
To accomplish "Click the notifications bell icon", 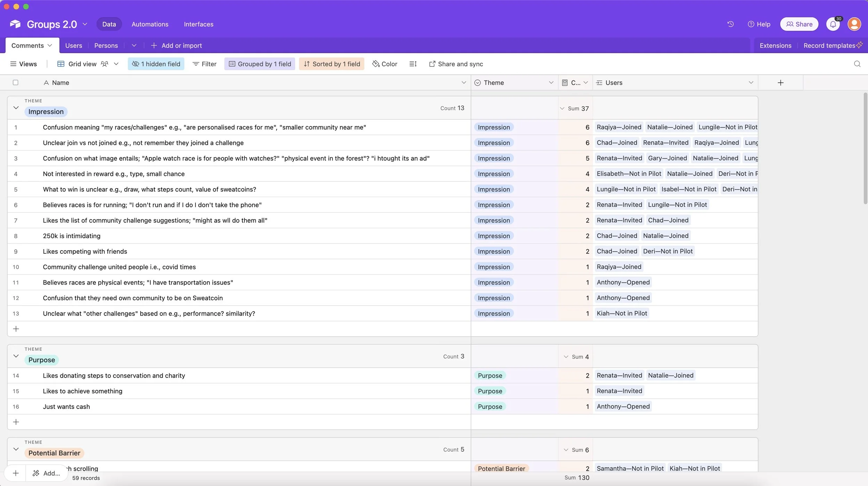I will coord(833,24).
